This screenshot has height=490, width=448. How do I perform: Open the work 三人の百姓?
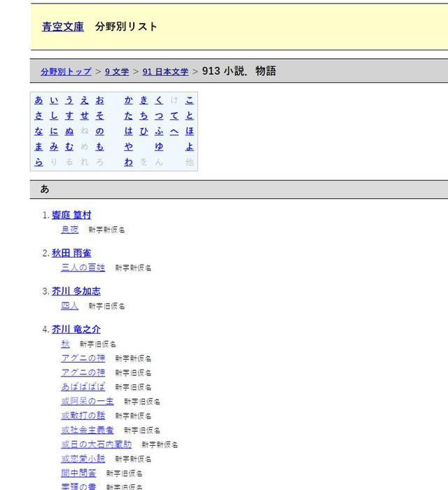pyautogui.click(x=83, y=268)
